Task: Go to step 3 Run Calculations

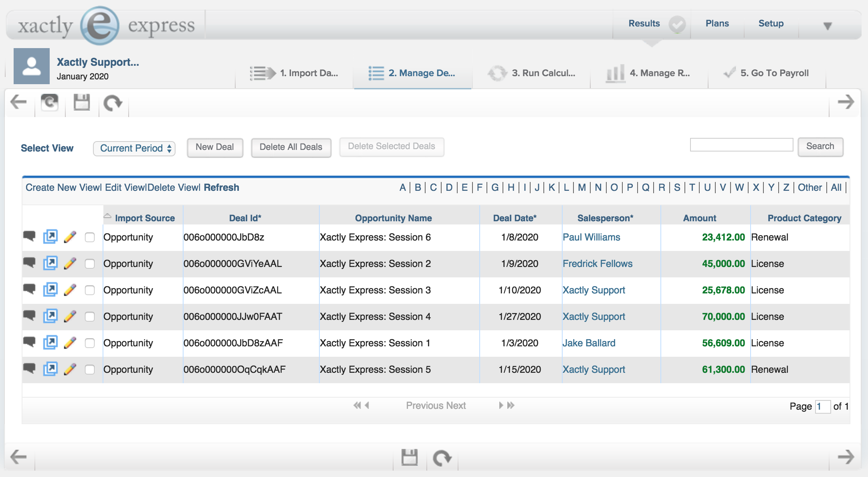Action: point(531,73)
